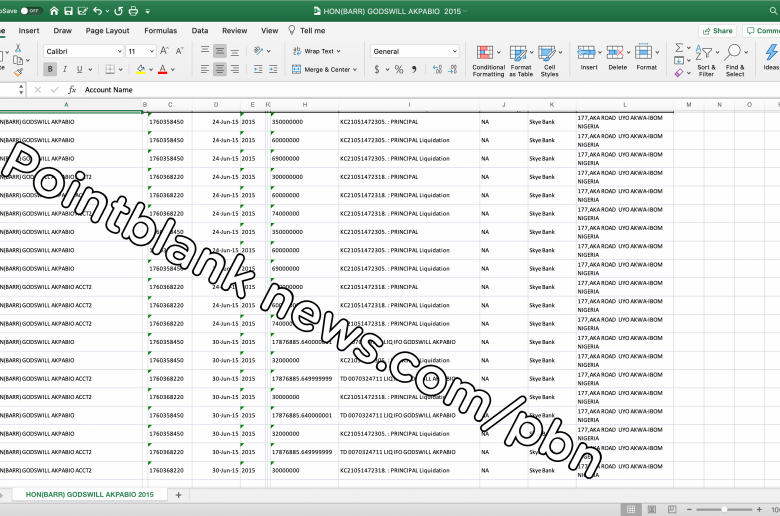Increase font size with large A
780x516 pixels.
165,51
